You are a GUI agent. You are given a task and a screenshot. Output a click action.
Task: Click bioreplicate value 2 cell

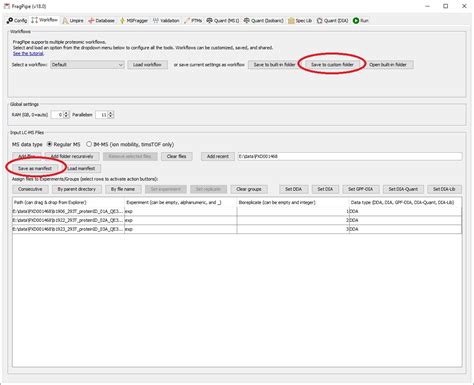(x=293, y=220)
